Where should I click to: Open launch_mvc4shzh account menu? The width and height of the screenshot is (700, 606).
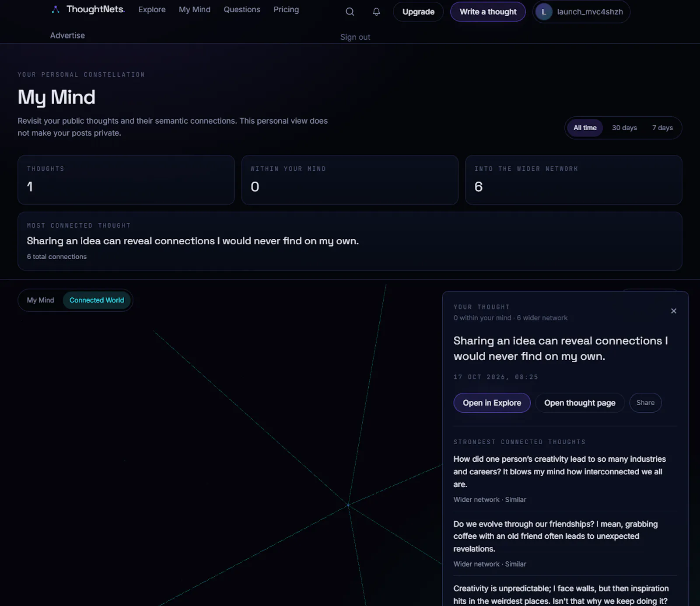tap(581, 12)
